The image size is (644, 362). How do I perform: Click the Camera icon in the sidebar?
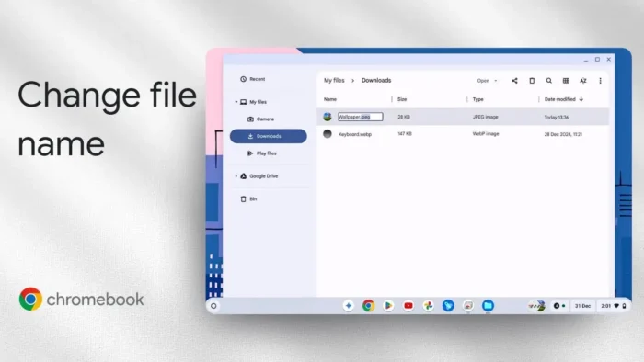point(250,119)
